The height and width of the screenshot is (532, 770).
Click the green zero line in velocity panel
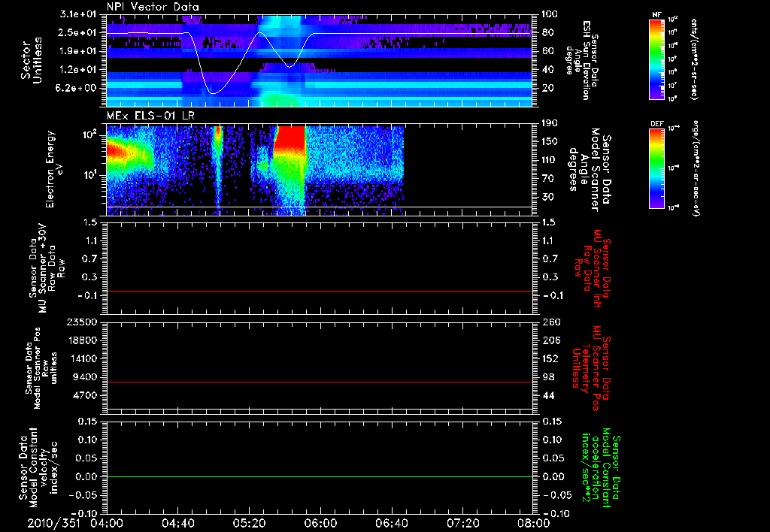(x=319, y=476)
